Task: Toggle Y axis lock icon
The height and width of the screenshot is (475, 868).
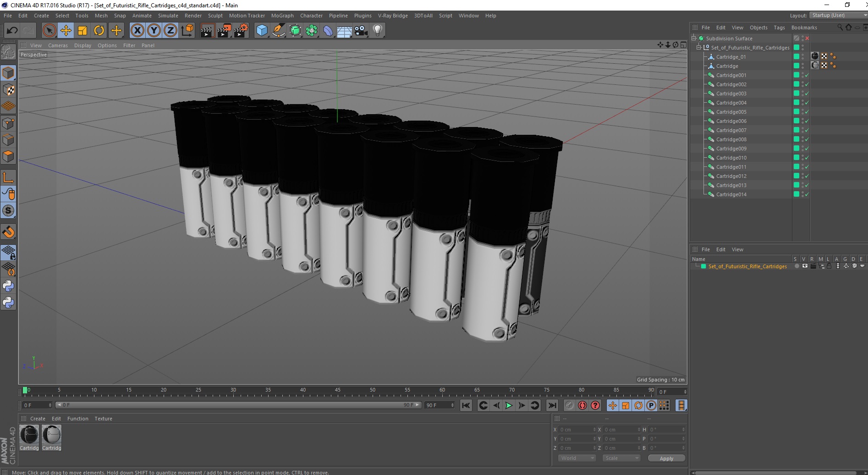Action: tap(154, 31)
